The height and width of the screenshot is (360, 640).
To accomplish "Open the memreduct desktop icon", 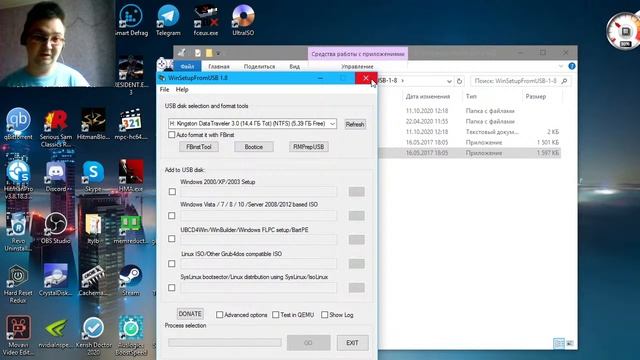I will coord(131,228).
